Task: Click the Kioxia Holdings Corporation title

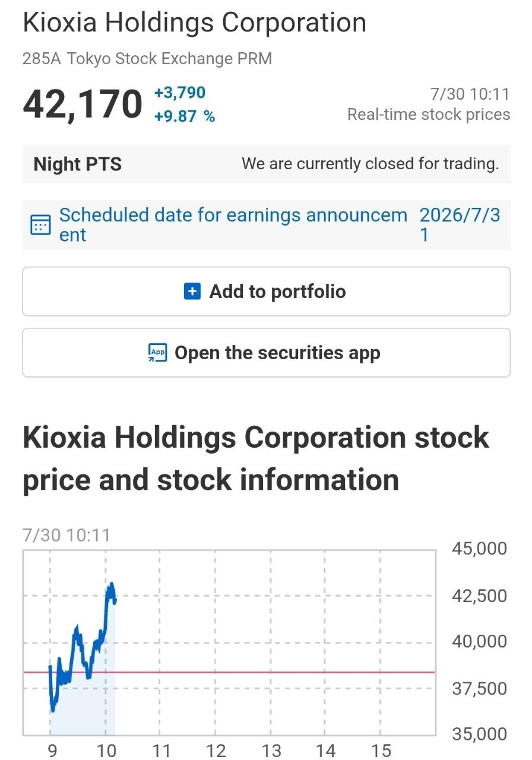Action: [x=194, y=23]
